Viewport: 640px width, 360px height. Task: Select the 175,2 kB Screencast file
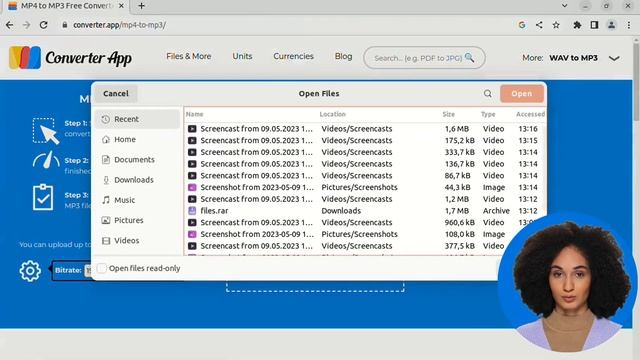[x=364, y=140]
